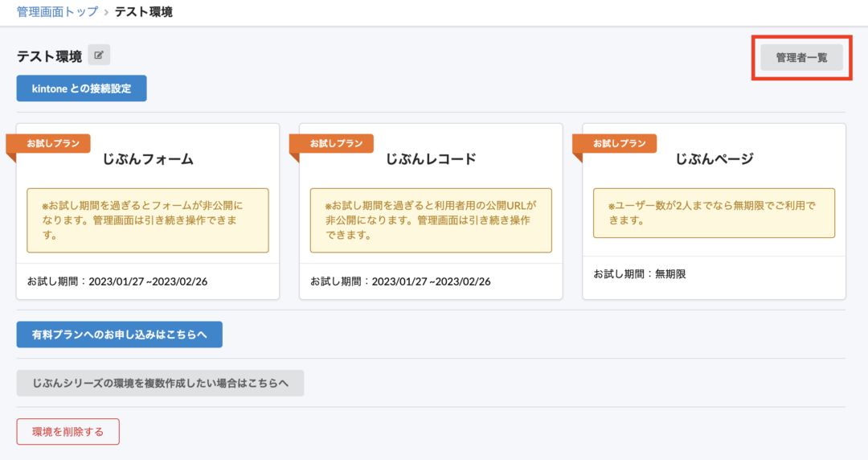868x460 pixels.
Task: Click お試しプラン ribbon on じぶんフォーム card
Action: pyautogui.click(x=53, y=143)
